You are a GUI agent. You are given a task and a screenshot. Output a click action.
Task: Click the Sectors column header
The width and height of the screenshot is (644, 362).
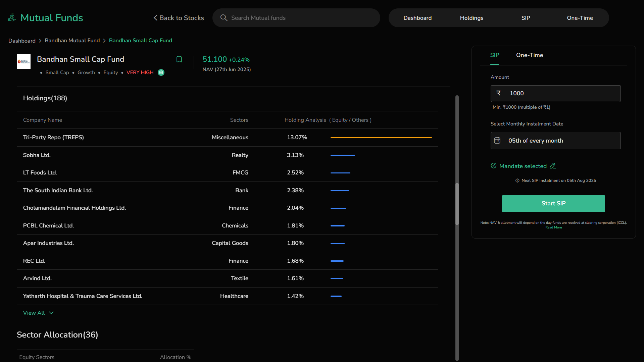pos(239,120)
